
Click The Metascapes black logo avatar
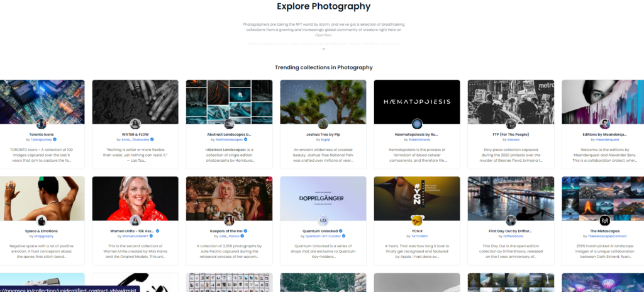pos(604,220)
